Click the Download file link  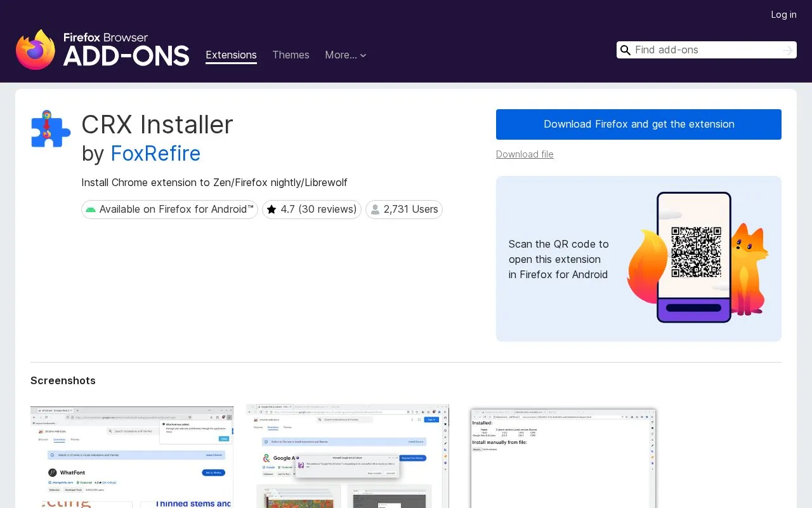pos(525,154)
